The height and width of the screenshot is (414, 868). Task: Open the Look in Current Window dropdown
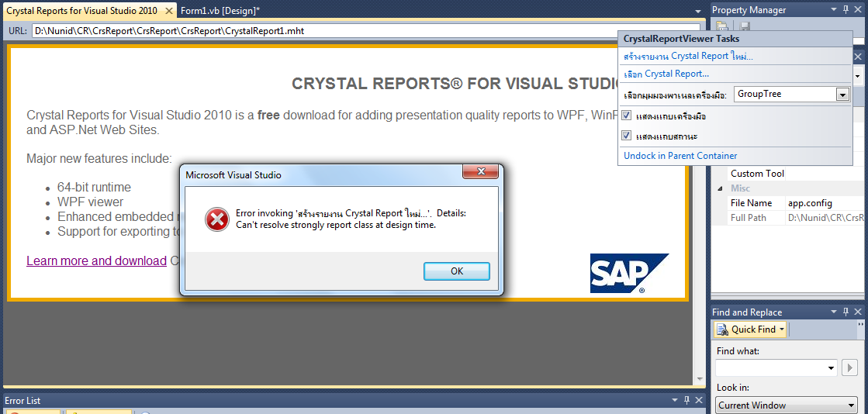pos(852,405)
